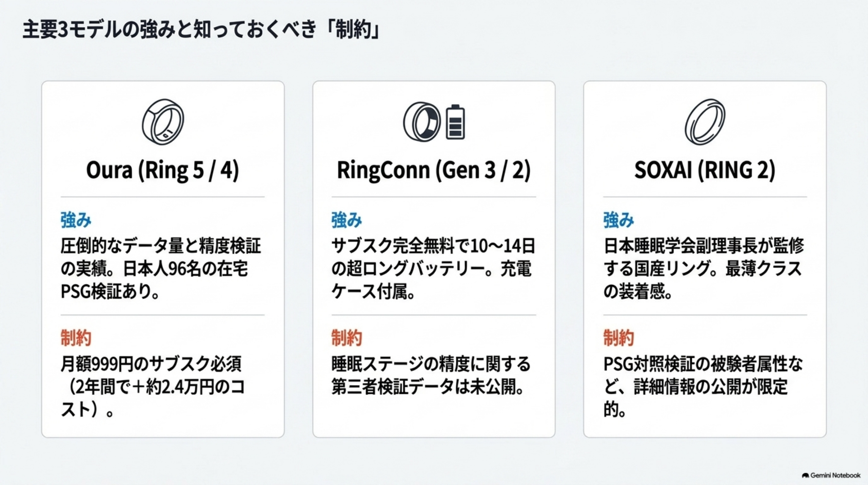Click the 月額999円のサブスク必須 text
The image size is (868, 485).
click(x=151, y=364)
